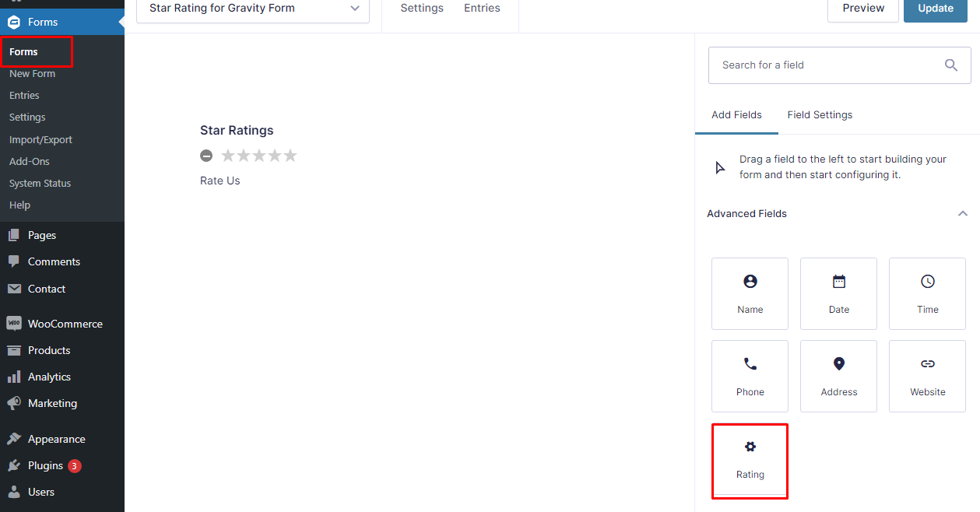Select the third star under Star Ratings
Viewport: 980px width, 512px height.
[x=258, y=155]
